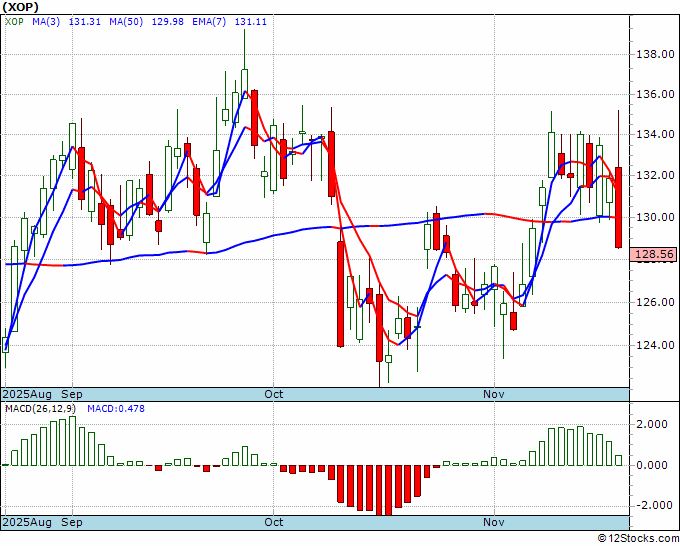Click the large red gap-down candle in mid October
This screenshot has height=546, width=680.
click(340, 294)
